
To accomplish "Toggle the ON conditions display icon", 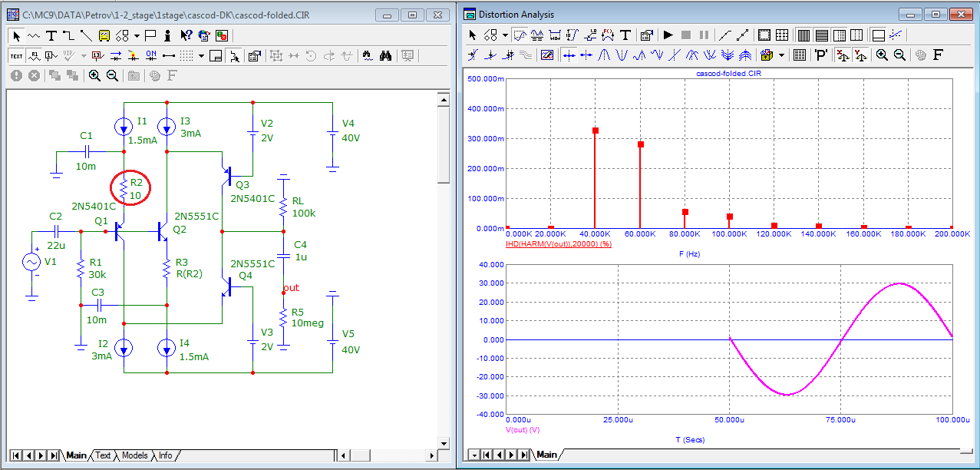I will point(151,56).
